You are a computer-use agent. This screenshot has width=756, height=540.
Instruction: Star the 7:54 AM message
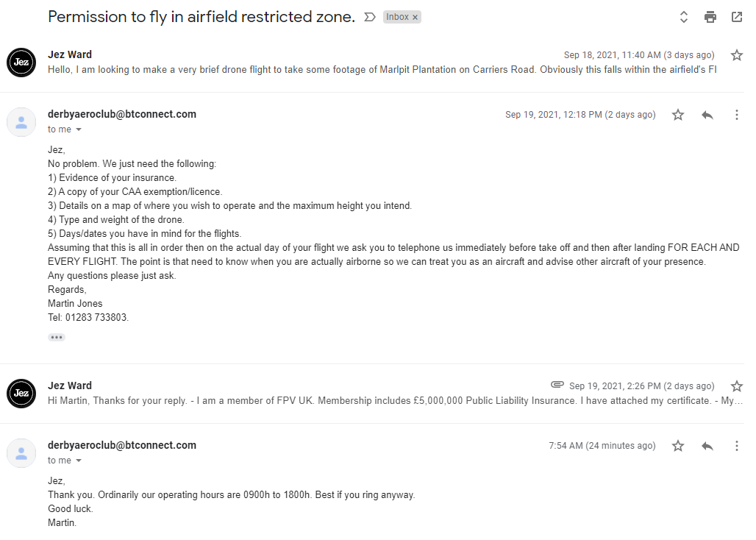[678, 446]
